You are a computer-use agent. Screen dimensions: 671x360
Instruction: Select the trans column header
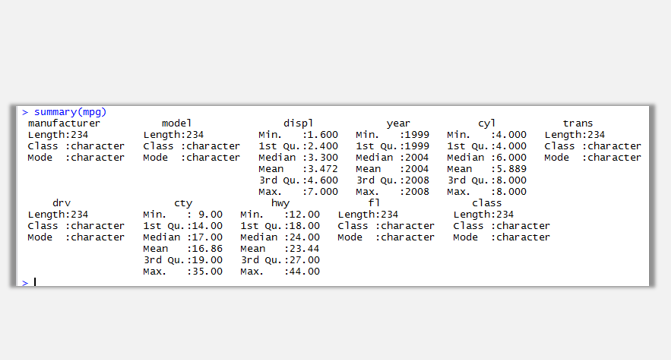click(x=578, y=123)
